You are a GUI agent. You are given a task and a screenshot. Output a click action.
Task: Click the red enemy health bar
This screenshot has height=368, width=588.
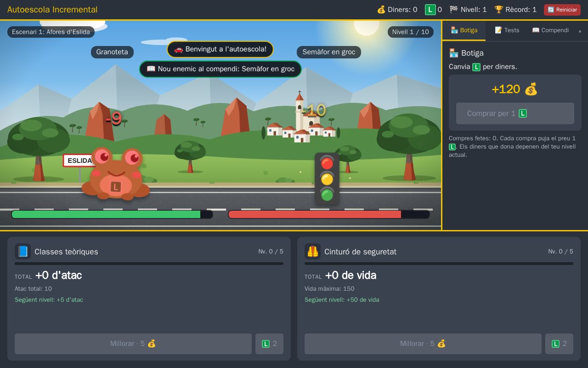(x=329, y=214)
